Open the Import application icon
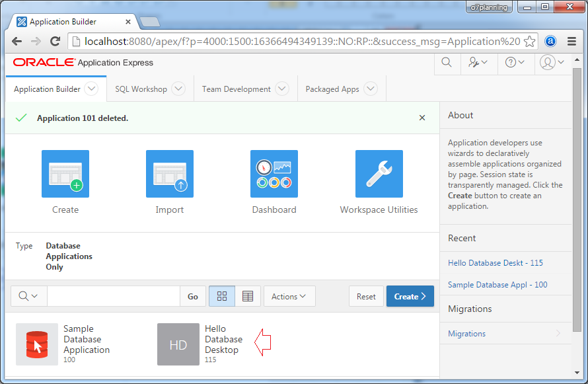Viewport: 588px width, 384px height. pos(170,174)
